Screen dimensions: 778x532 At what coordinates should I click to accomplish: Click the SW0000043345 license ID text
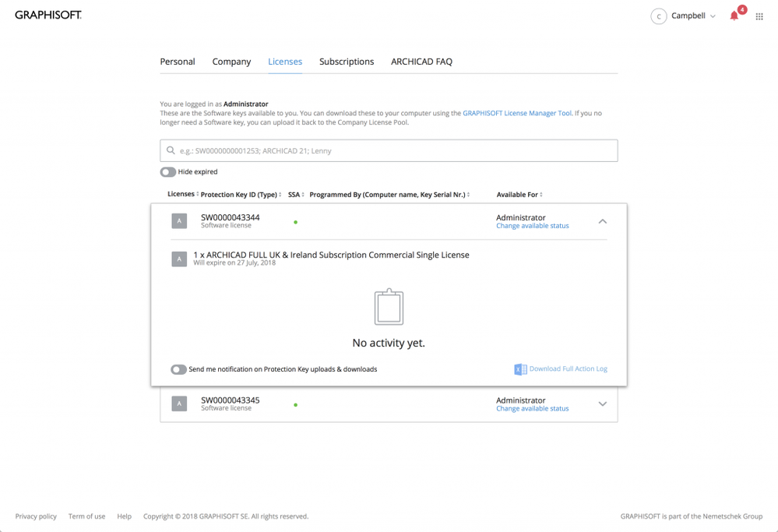point(231,400)
